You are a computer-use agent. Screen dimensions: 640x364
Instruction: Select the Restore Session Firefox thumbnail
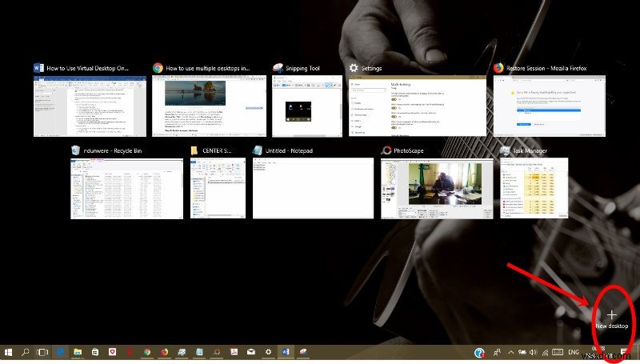tap(550, 106)
